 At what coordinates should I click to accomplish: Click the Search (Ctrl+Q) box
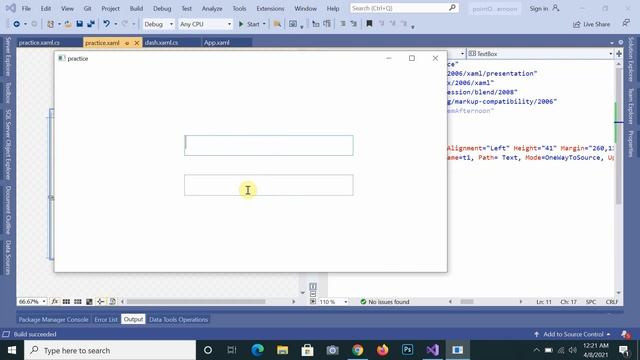click(404, 8)
